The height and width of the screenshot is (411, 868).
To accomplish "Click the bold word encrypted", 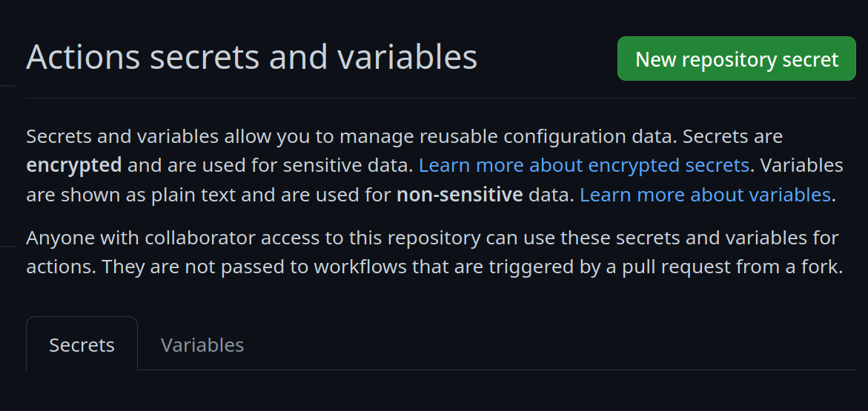I will click(73, 165).
